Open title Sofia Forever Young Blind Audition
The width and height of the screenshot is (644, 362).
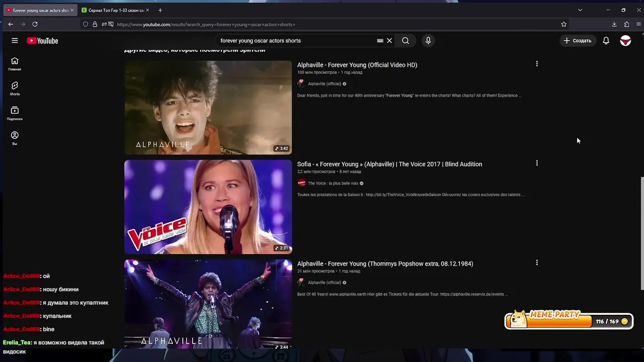click(x=389, y=164)
